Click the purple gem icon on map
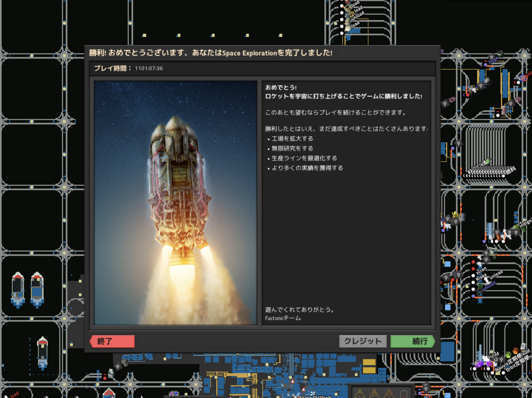 click(x=479, y=364)
